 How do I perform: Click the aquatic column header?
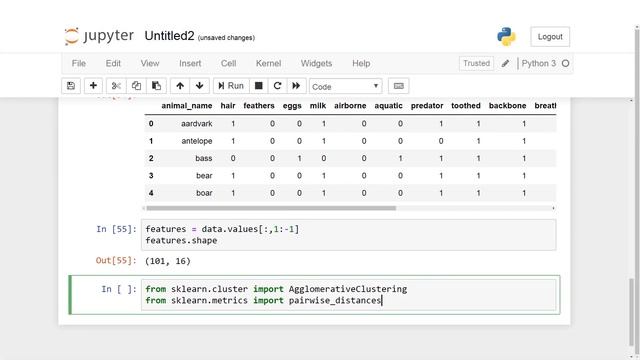click(389, 106)
